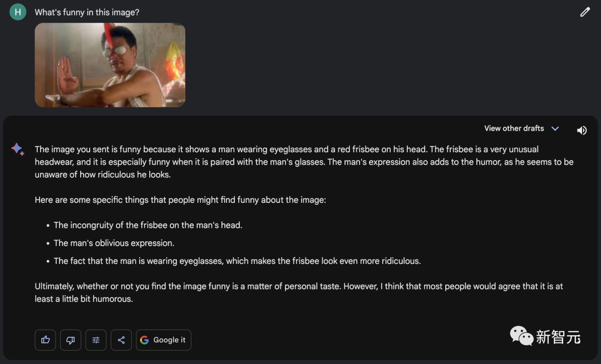The width and height of the screenshot is (601, 364).
Task: Click the share response icon
Action: pos(121,340)
